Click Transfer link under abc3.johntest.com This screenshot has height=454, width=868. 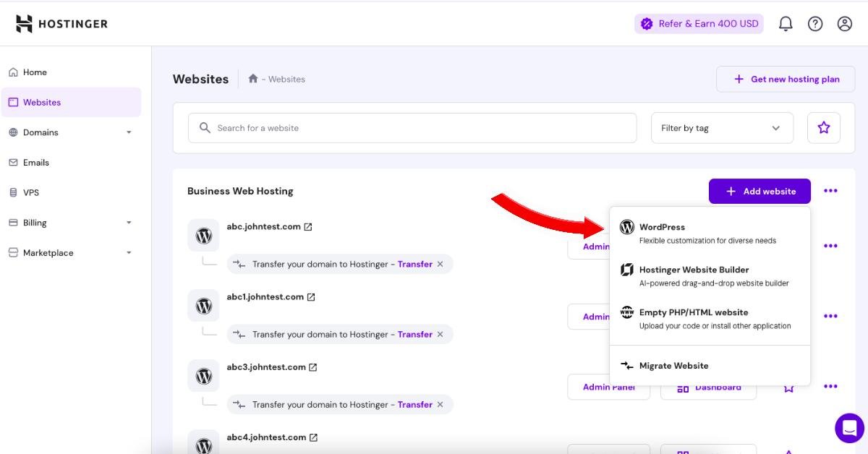click(415, 404)
